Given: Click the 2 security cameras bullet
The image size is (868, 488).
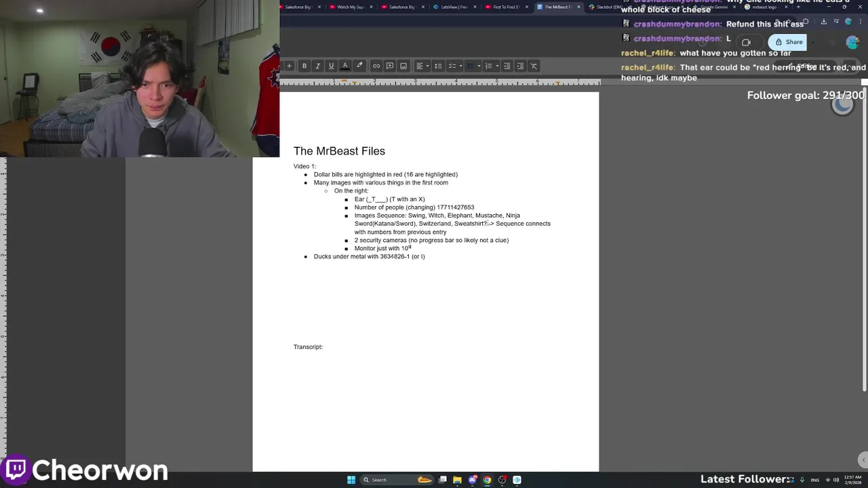Looking at the screenshot, I should 431,240.
